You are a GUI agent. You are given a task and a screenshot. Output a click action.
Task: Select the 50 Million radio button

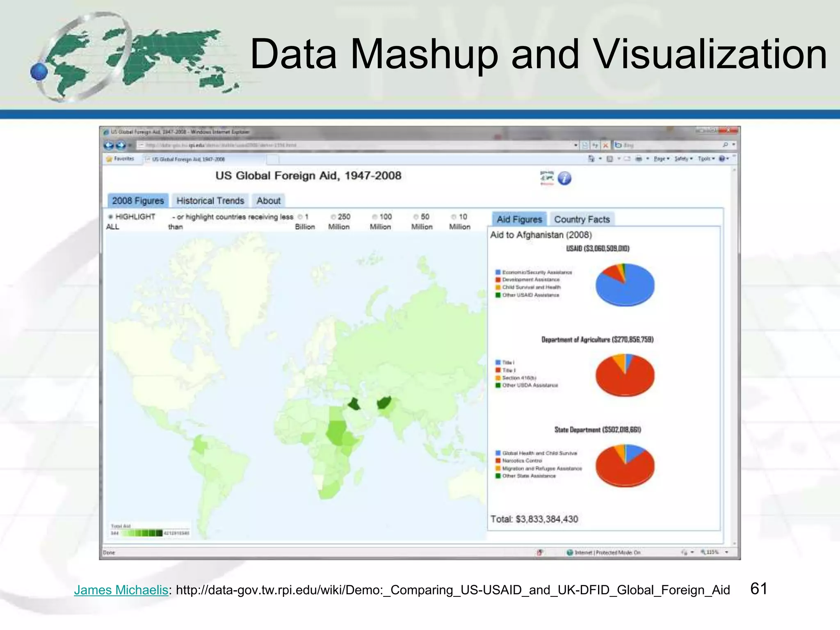(416, 217)
